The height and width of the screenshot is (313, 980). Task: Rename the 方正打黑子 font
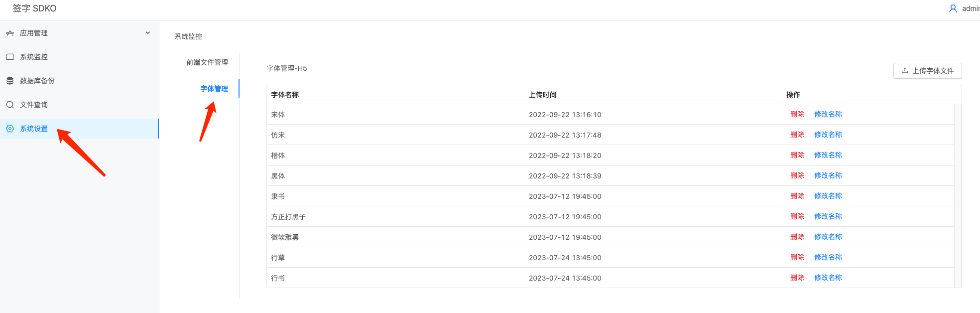click(x=828, y=216)
